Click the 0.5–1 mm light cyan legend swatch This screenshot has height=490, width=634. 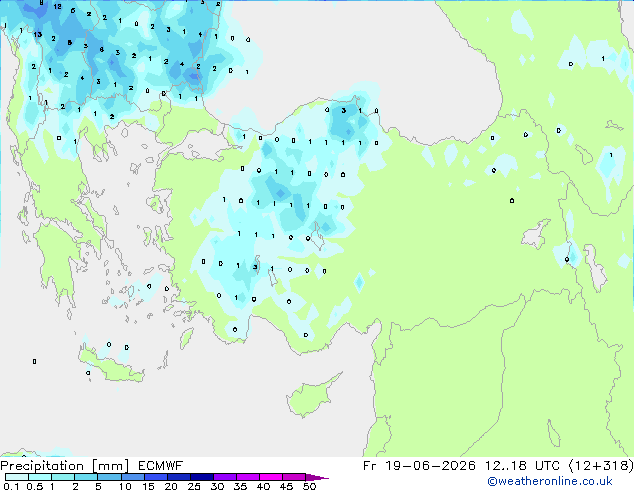pyautogui.click(x=40, y=477)
